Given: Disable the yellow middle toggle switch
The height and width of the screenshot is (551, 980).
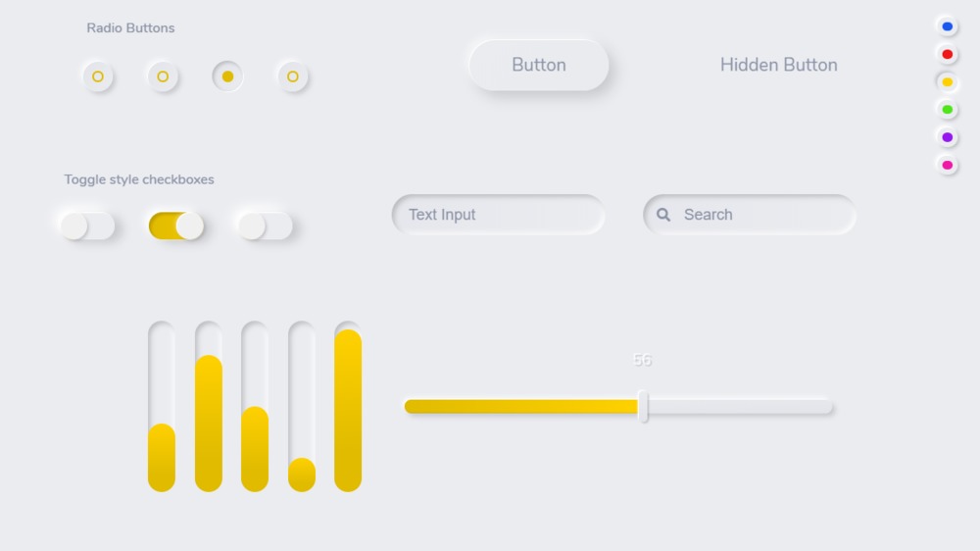Looking at the screenshot, I should click(176, 226).
